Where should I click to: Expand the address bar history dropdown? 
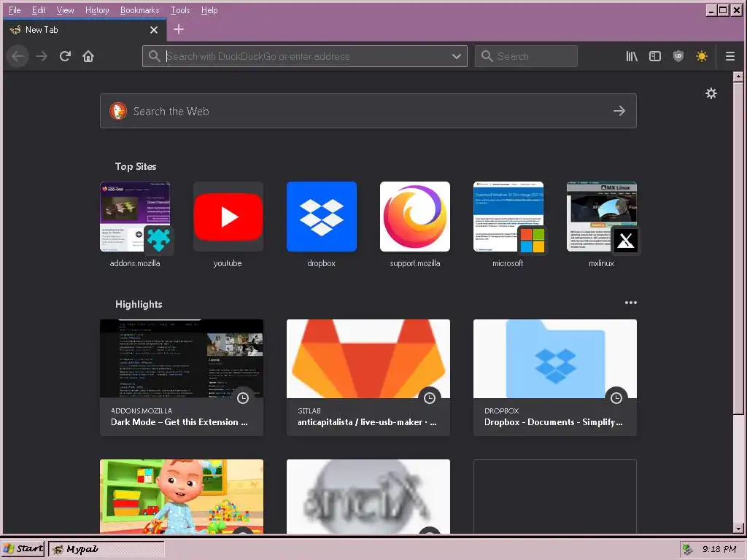click(x=457, y=56)
